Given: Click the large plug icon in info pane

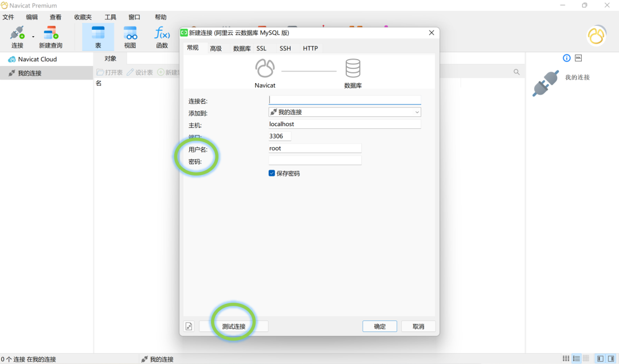Looking at the screenshot, I should click(x=546, y=83).
